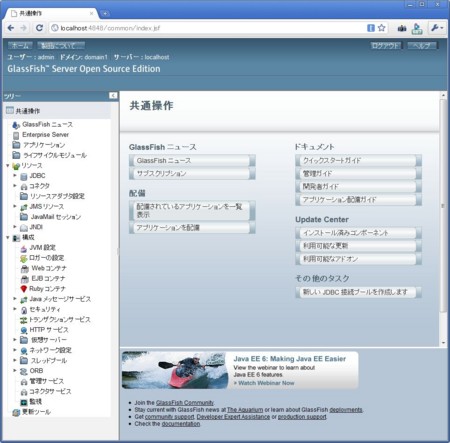Click the GlassFish ニュース tree icon

(x=16, y=125)
